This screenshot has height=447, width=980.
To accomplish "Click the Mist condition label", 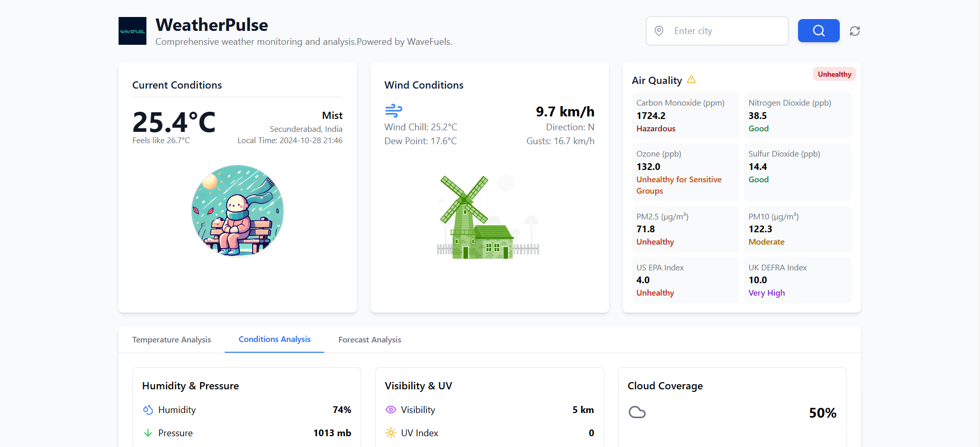I will click(x=332, y=115).
